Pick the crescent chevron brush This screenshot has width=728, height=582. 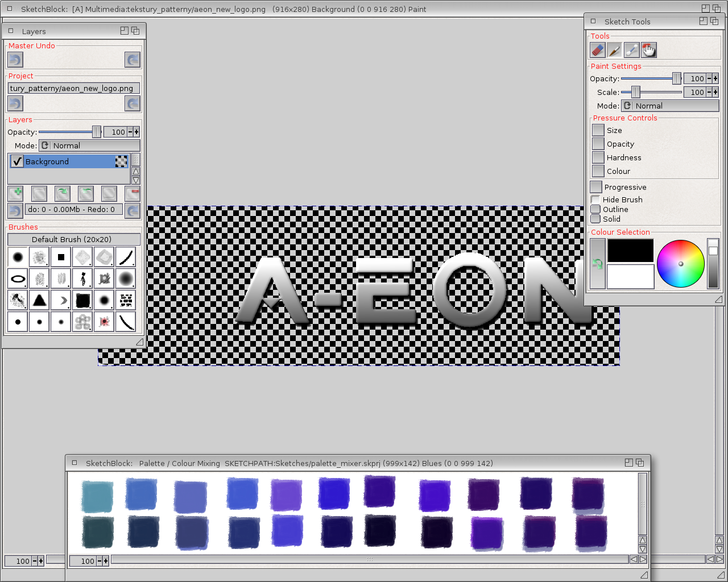[61, 300]
